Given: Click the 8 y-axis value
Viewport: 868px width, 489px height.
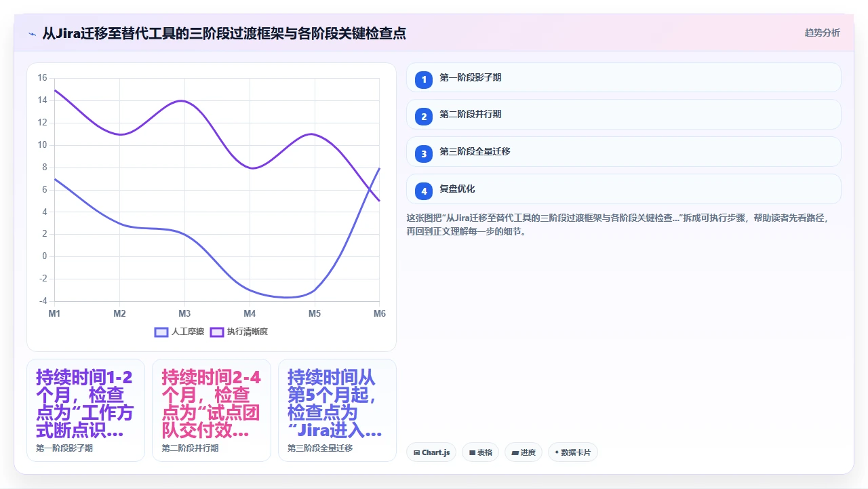Looking at the screenshot, I should [x=45, y=167].
